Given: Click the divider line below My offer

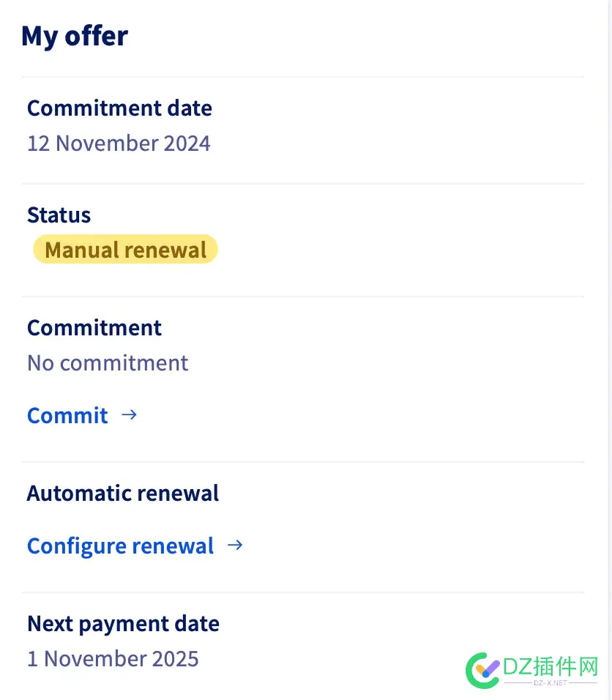Looking at the screenshot, I should tap(303, 77).
